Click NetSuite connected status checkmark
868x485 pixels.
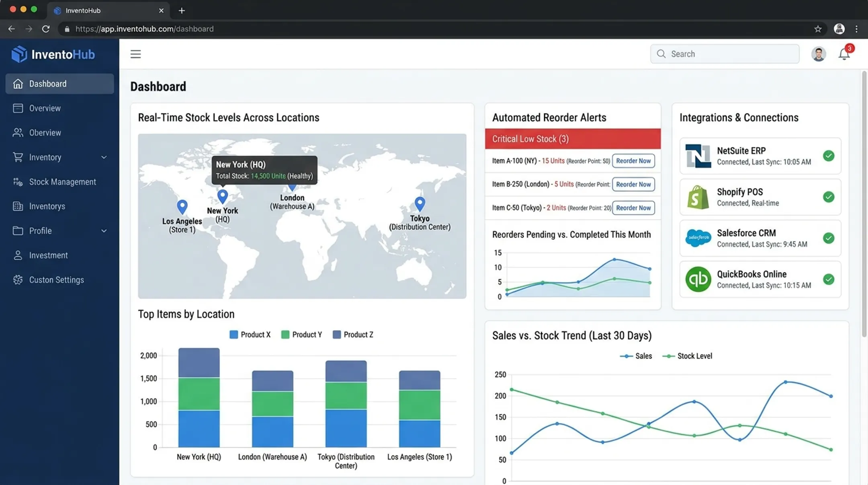pyautogui.click(x=828, y=156)
